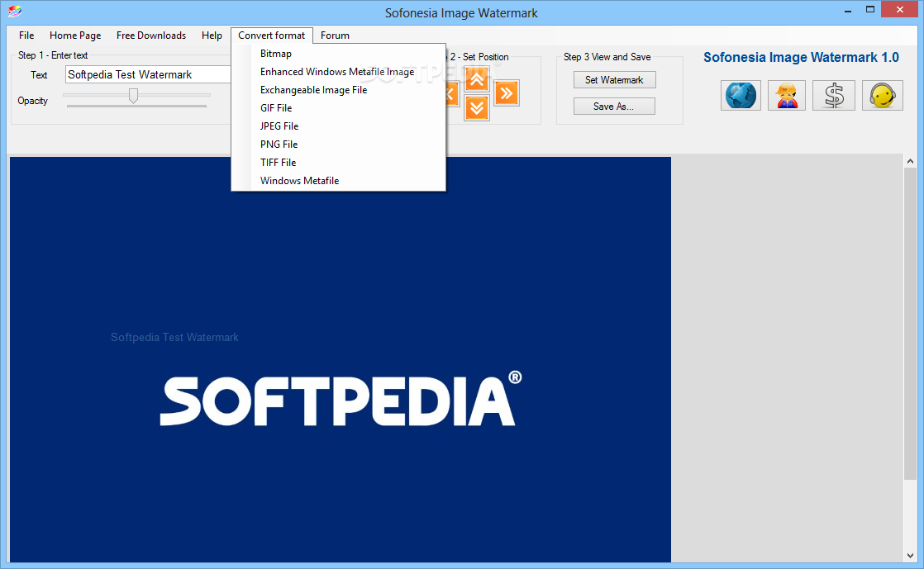Screen dimensions: 924x569
Task: Open the Forum menu item
Action: 335,36
